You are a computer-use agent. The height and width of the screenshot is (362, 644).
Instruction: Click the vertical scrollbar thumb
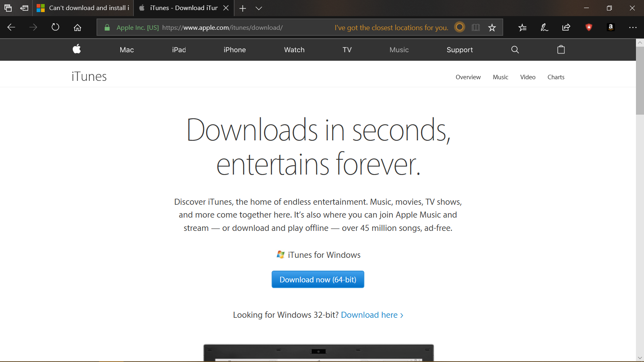point(640,80)
